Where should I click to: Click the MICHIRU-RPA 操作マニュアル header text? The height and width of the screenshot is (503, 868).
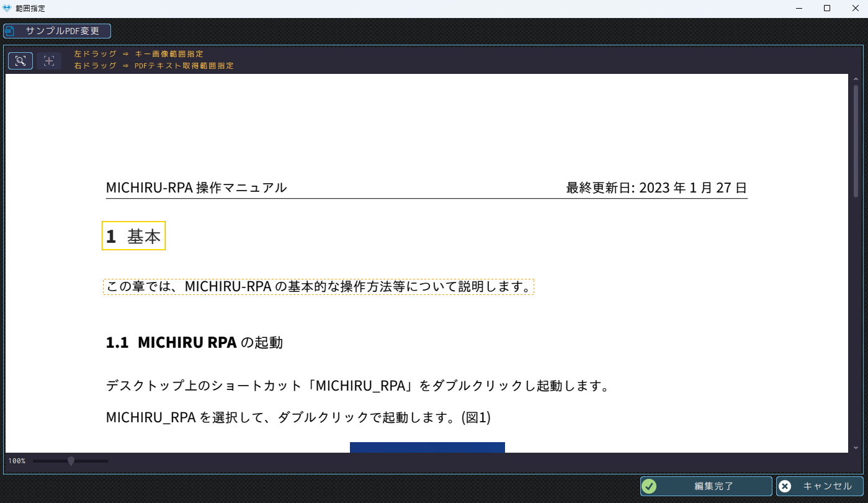click(196, 188)
